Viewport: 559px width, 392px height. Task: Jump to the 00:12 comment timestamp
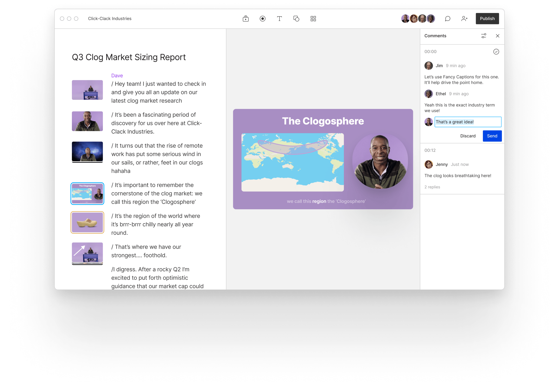[430, 150]
